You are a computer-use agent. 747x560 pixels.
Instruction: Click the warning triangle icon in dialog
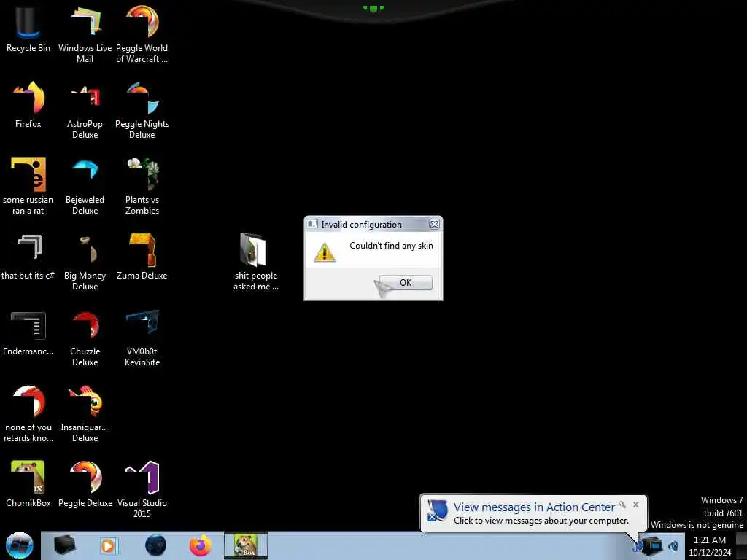(325, 252)
